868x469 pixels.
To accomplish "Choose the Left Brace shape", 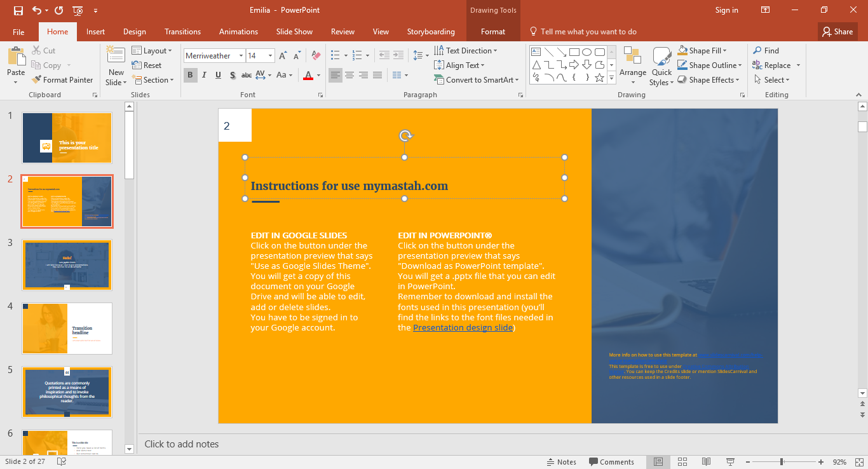I will 574,78.
